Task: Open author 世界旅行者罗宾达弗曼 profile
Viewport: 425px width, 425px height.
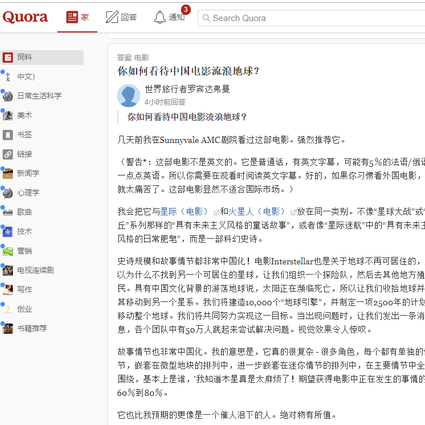Action: (x=187, y=89)
